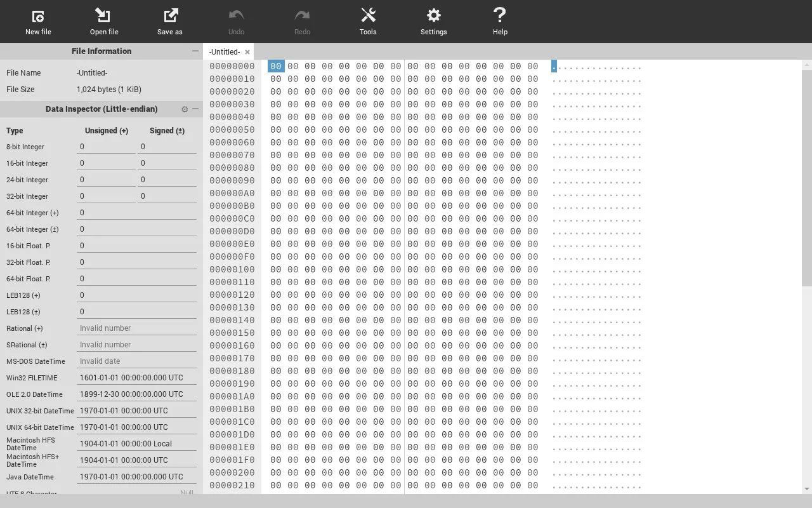Click the 16-bit Integer unsigned field
Viewport: 812px width, 508px height.
[x=106, y=163]
